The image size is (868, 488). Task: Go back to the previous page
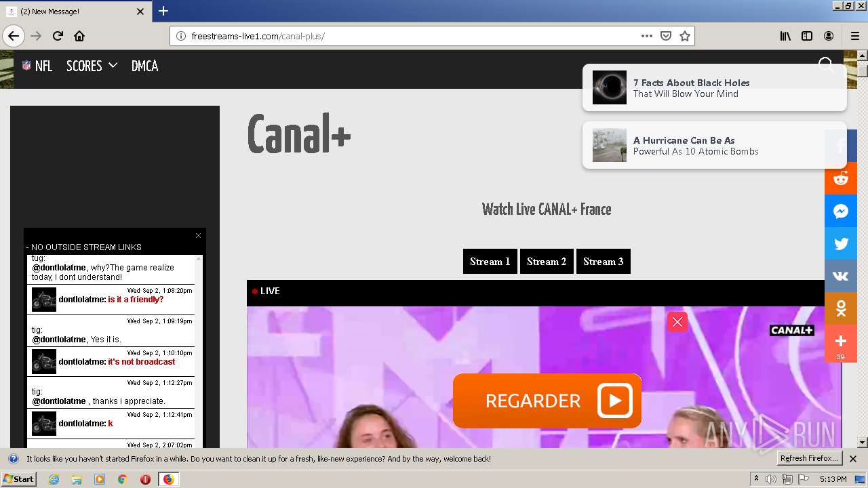click(x=14, y=36)
